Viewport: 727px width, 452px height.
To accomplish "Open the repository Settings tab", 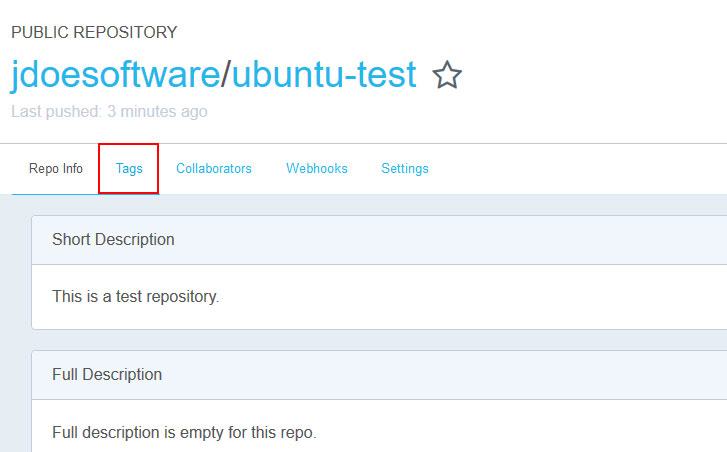I will (405, 168).
